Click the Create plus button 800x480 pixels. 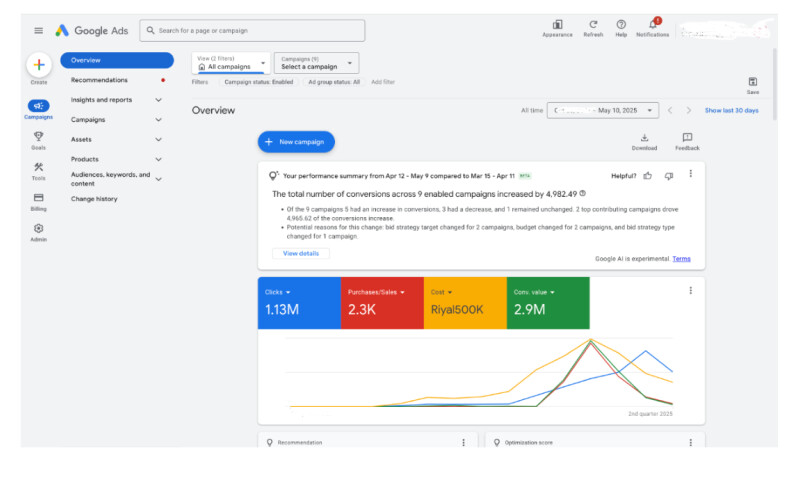[38, 65]
